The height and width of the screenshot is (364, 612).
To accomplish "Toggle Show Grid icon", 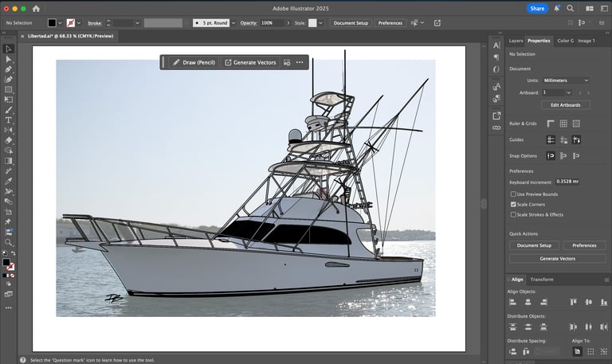I will click(563, 123).
